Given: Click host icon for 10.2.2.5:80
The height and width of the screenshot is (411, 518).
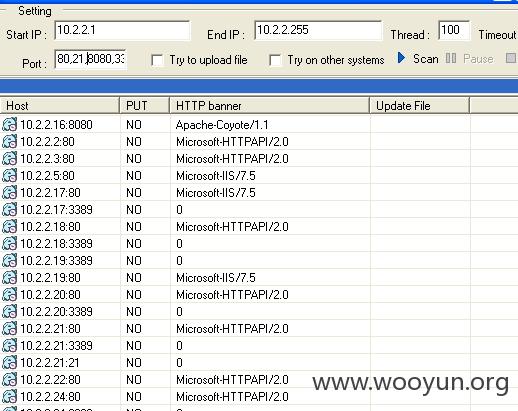Looking at the screenshot, I should click(x=9, y=176).
